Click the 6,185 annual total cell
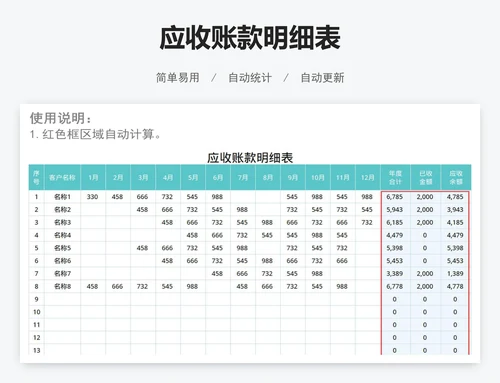 click(x=395, y=222)
